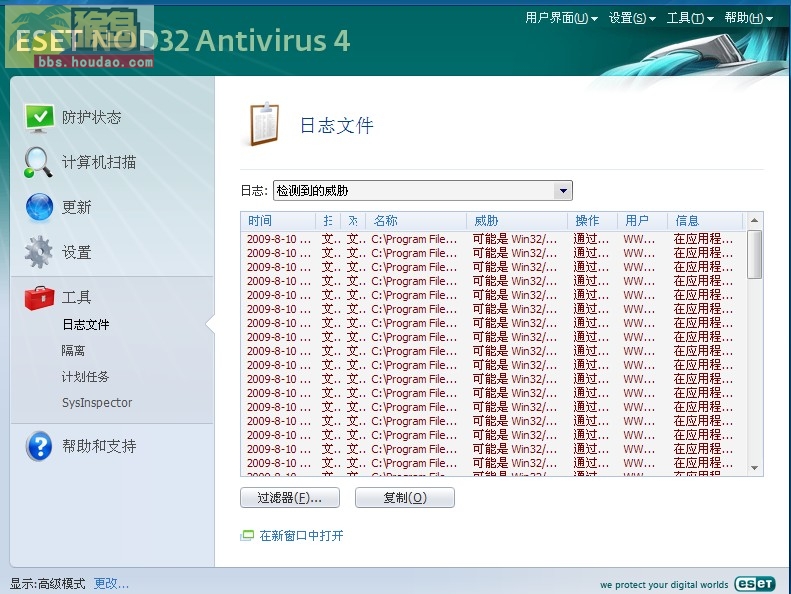Sort by the 威胁 column header
The height and width of the screenshot is (594, 791).
(x=517, y=221)
